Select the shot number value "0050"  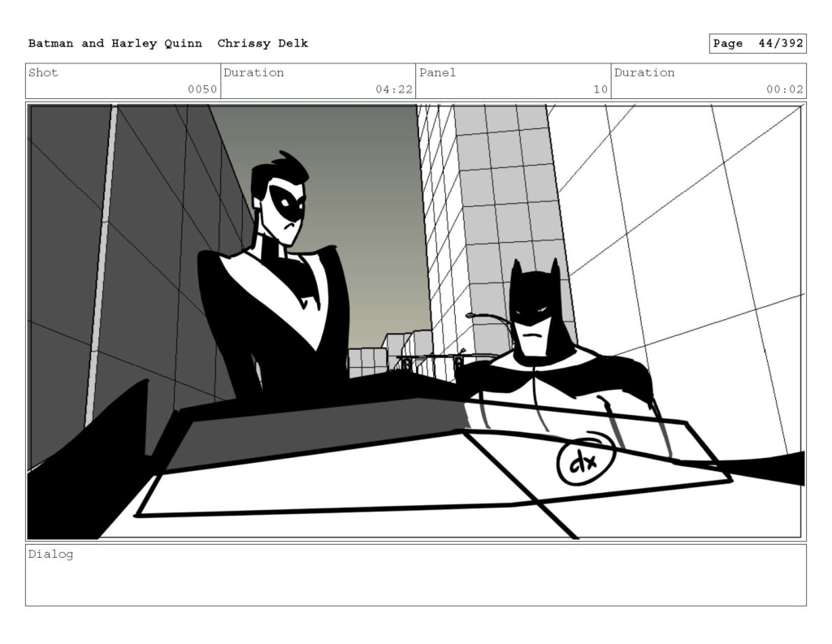(x=202, y=89)
